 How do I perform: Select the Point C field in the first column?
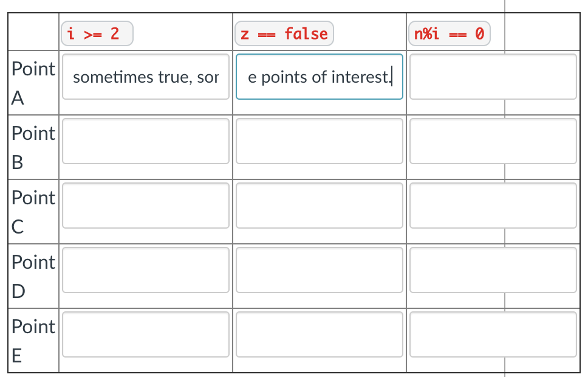145,206
